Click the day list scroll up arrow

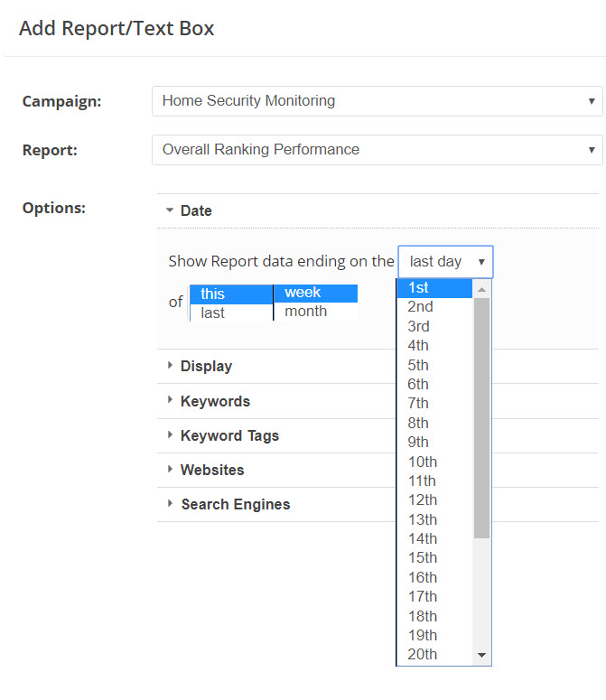(482, 289)
